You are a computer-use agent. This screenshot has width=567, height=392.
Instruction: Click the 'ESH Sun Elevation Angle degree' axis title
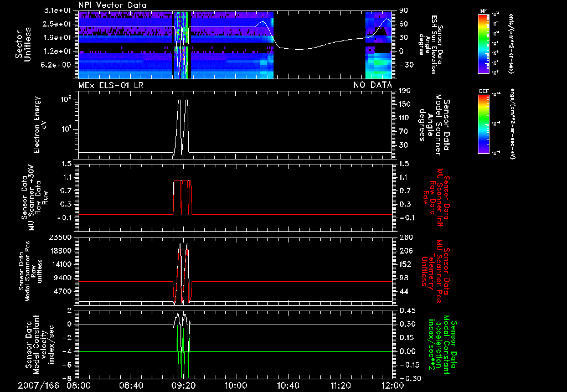(x=430, y=44)
